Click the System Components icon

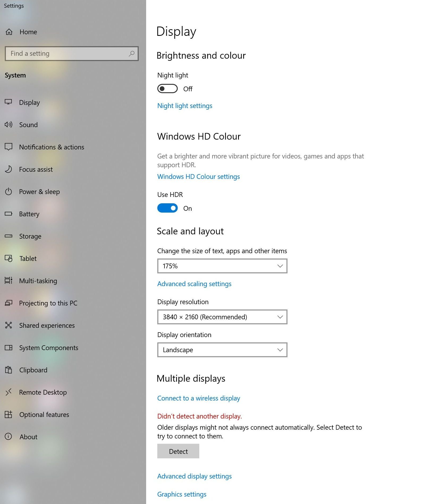tap(9, 347)
